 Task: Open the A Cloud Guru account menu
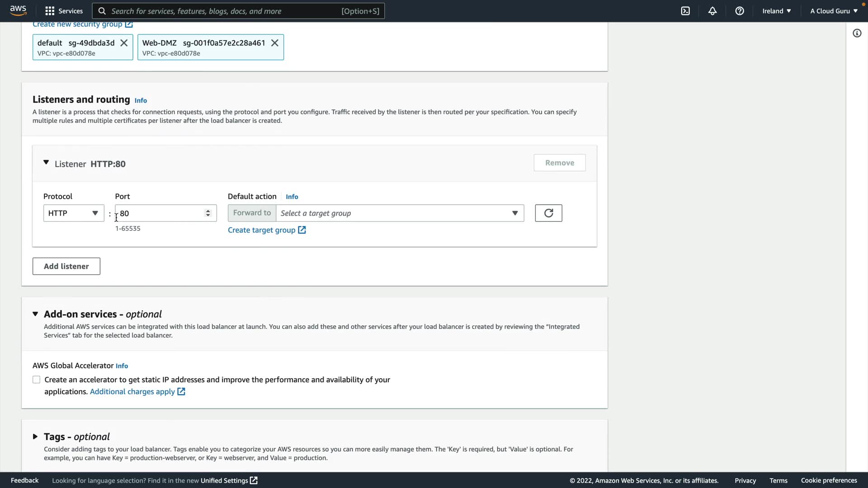(833, 11)
